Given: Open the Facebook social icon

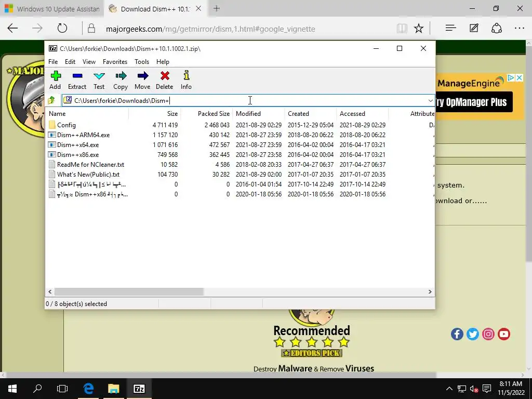Looking at the screenshot, I should (x=457, y=334).
